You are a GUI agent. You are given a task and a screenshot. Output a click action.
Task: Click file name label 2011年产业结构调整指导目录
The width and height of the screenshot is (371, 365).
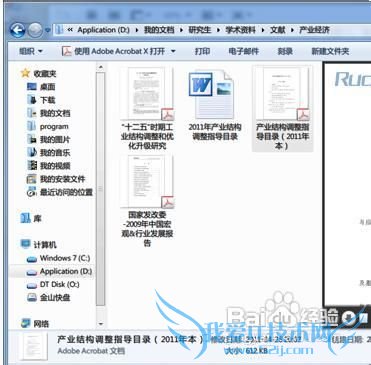pos(215,132)
